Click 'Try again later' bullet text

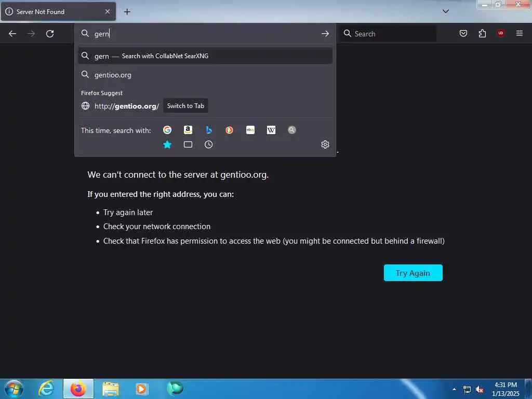point(128,212)
